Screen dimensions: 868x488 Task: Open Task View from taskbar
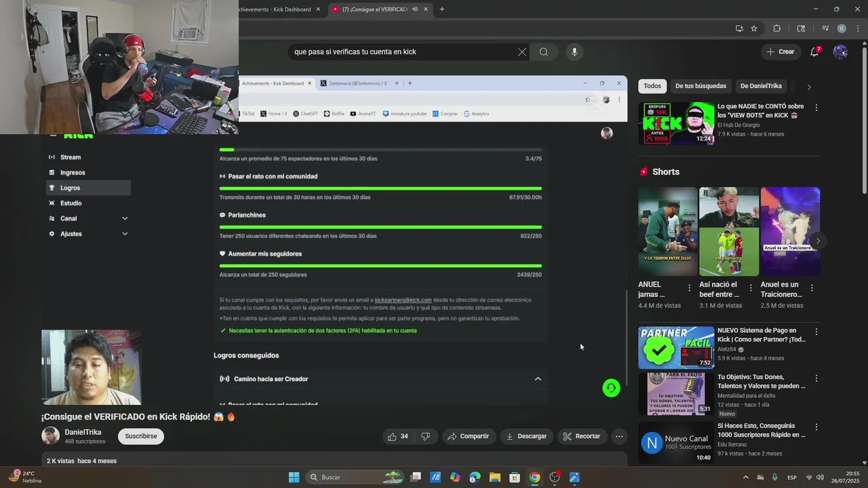click(x=416, y=477)
